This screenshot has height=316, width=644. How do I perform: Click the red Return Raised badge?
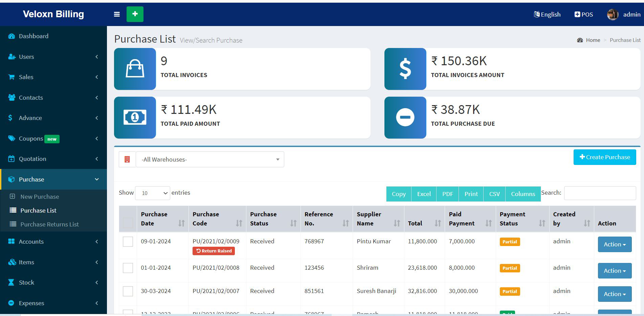(x=214, y=251)
